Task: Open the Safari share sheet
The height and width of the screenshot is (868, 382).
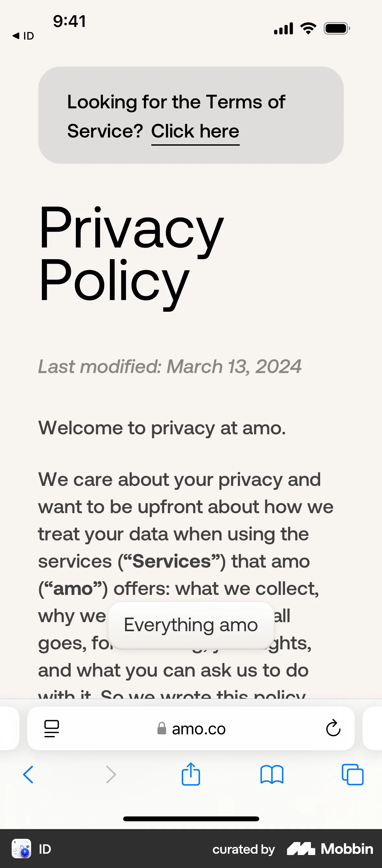Action: pos(191,773)
